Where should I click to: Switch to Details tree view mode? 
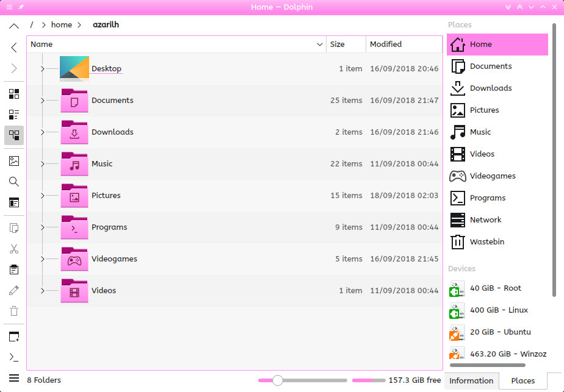click(14, 135)
